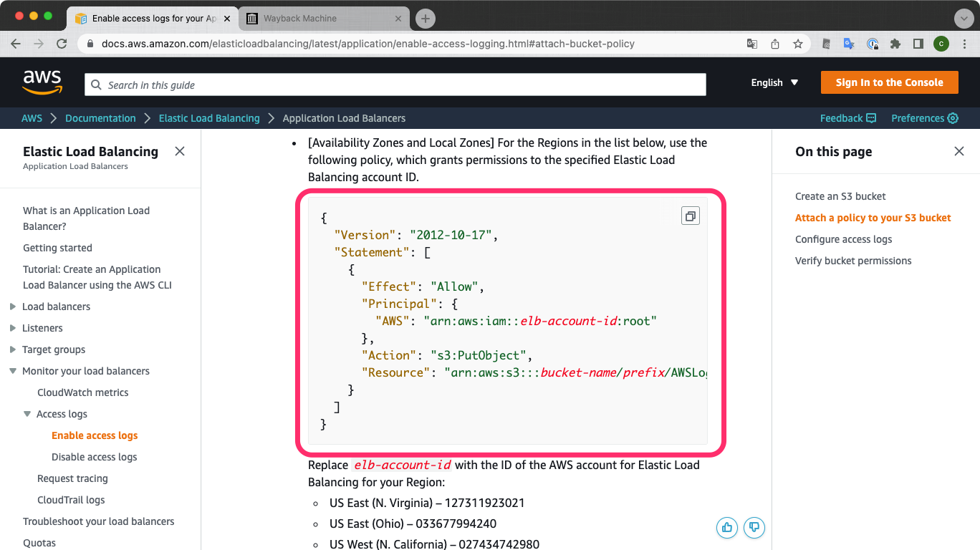Click the AWS logo in the header

click(42, 82)
